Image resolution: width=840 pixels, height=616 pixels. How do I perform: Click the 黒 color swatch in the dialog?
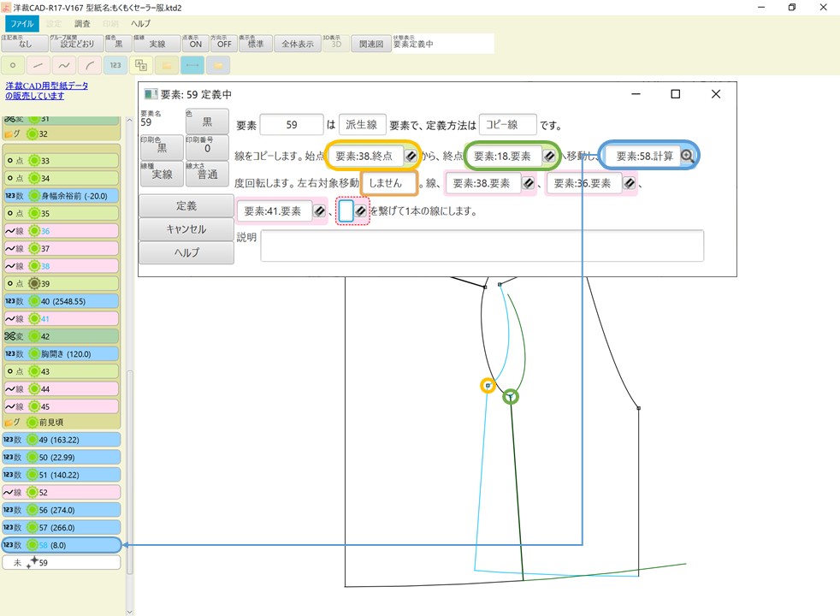tap(208, 121)
